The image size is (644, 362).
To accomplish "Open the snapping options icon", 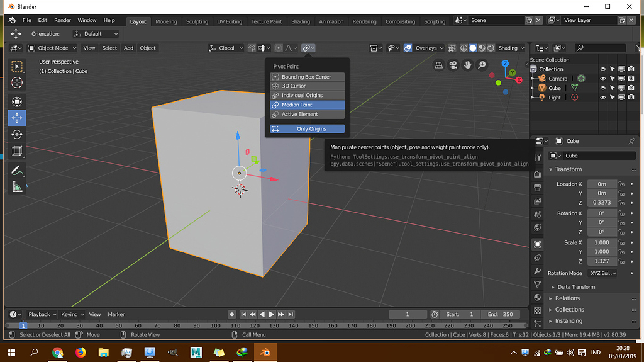I will point(264,48).
